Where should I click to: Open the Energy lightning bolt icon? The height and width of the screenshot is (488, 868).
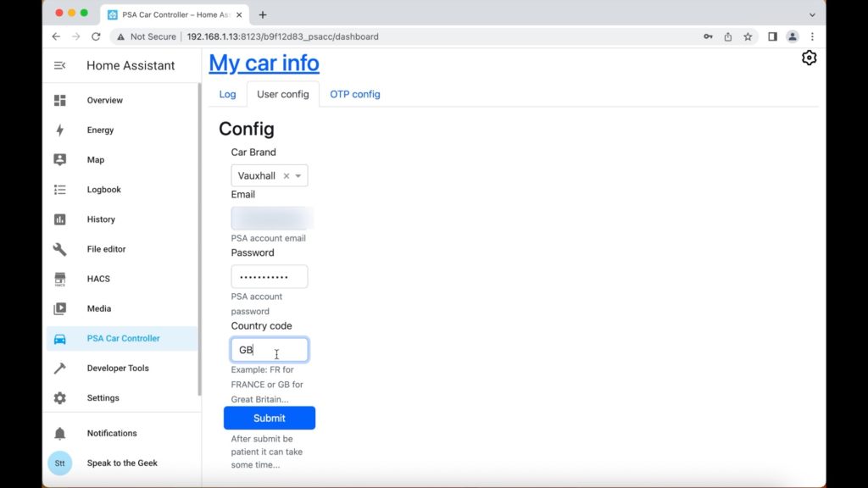pos(60,130)
